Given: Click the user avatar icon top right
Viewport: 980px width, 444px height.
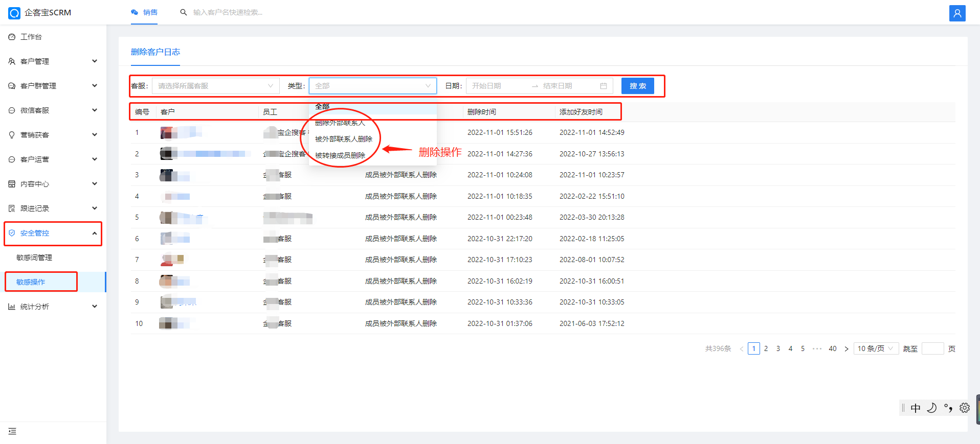Looking at the screenshot, I should click(957, 13).
